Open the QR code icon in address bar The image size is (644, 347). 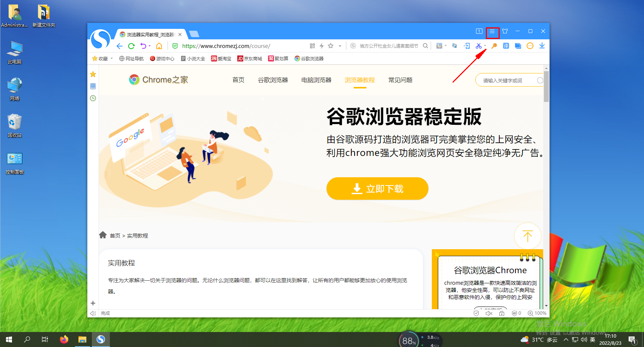(x=312, y=46)
